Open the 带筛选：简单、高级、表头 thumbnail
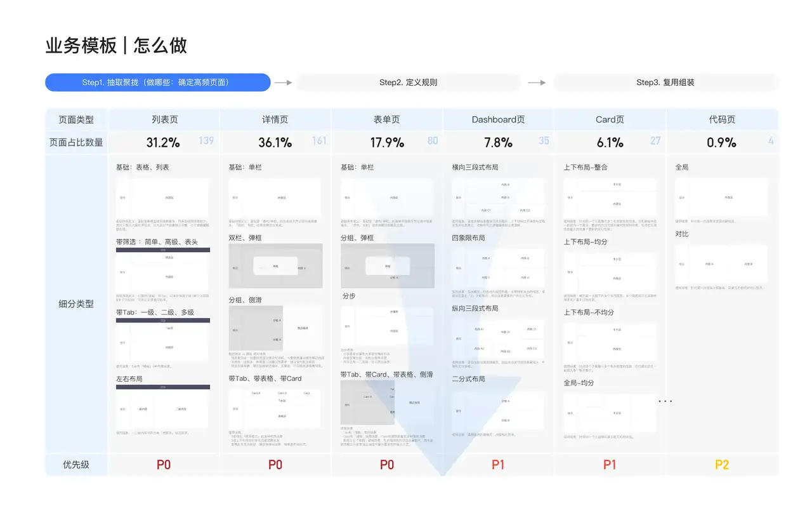 (x=162, y=269)
